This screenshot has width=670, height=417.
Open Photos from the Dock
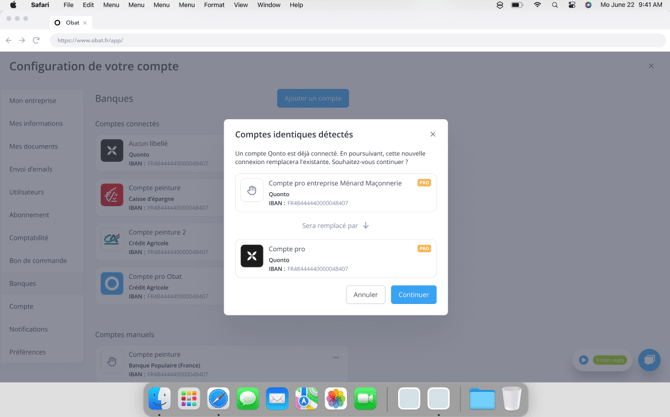(336, 399)
